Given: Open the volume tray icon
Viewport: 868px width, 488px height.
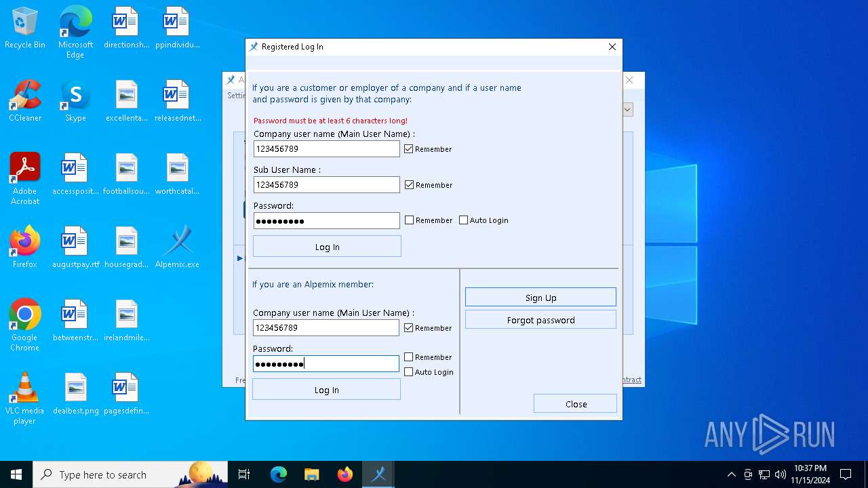Looking at the screenshot, I should click(781, 474).
